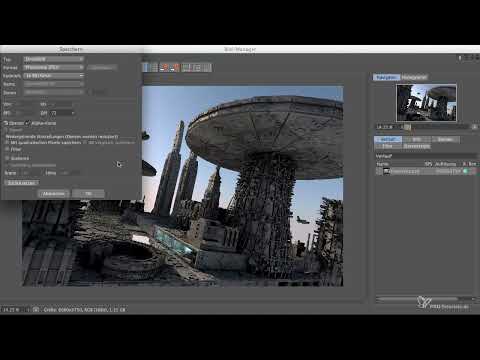The image size is (480, 360).
Task: Click the green status dot in Verlauf row
Action: [x=465, y=171]
